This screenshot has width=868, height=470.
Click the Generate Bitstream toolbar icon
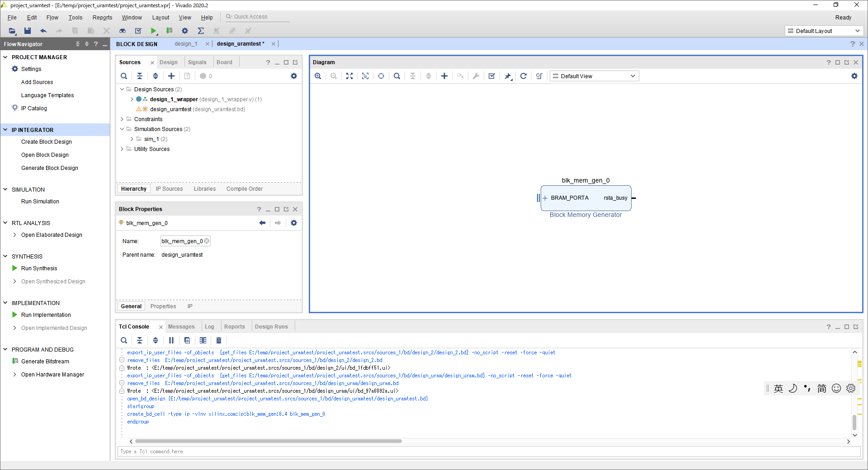point(169,31)
